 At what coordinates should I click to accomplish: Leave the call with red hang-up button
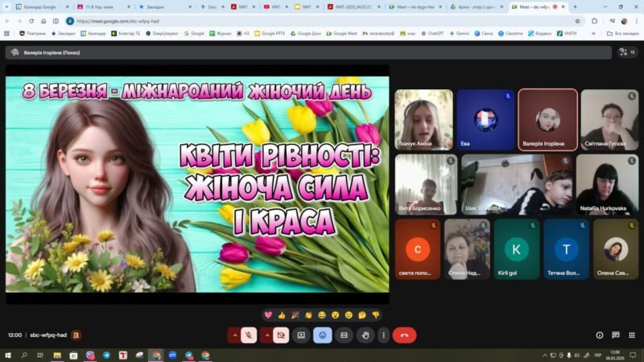click(404, 335)
